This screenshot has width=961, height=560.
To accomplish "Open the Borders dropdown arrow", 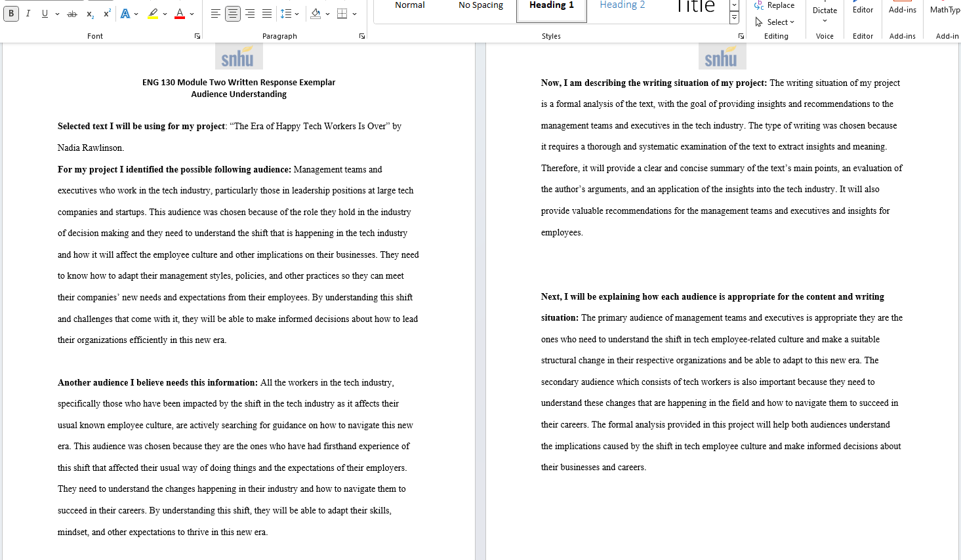I will [354, 14].
